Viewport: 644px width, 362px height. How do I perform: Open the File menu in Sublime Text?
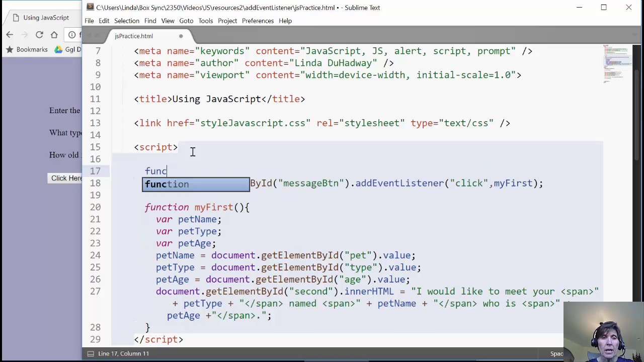click(x=89, y=21)
